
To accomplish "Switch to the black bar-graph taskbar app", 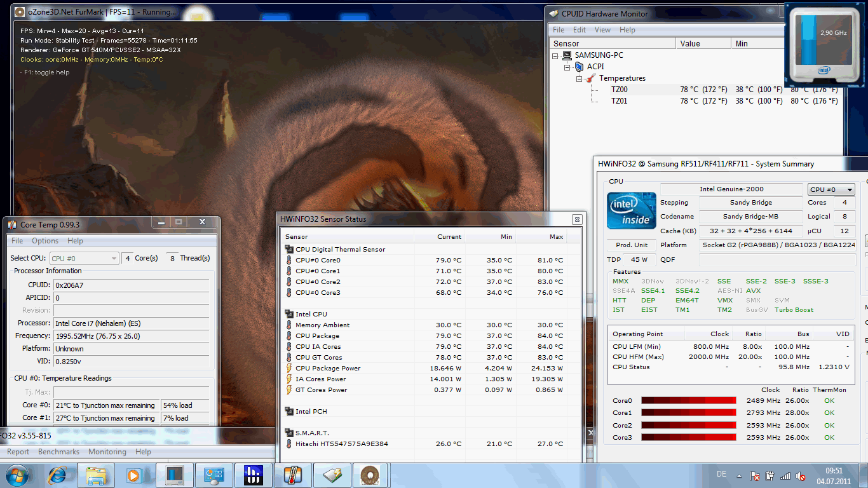I will pos(254,475).
